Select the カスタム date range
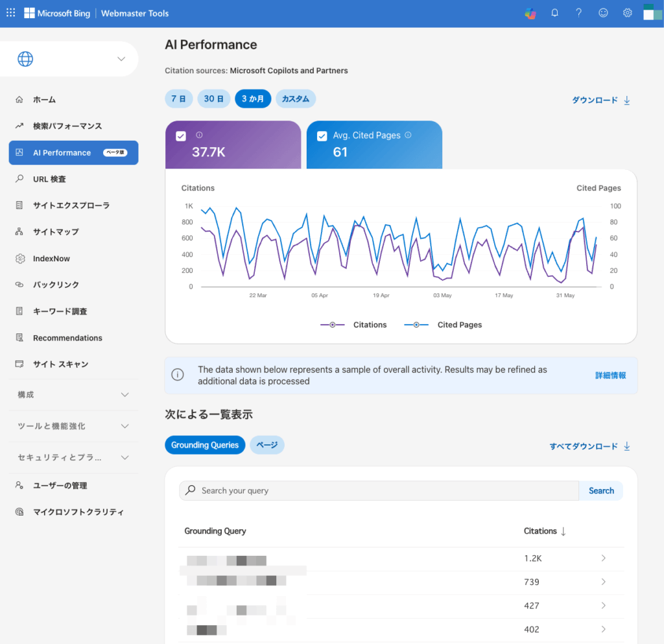The height and width of the screenshot is (644, 664). [x=296, y=99]
